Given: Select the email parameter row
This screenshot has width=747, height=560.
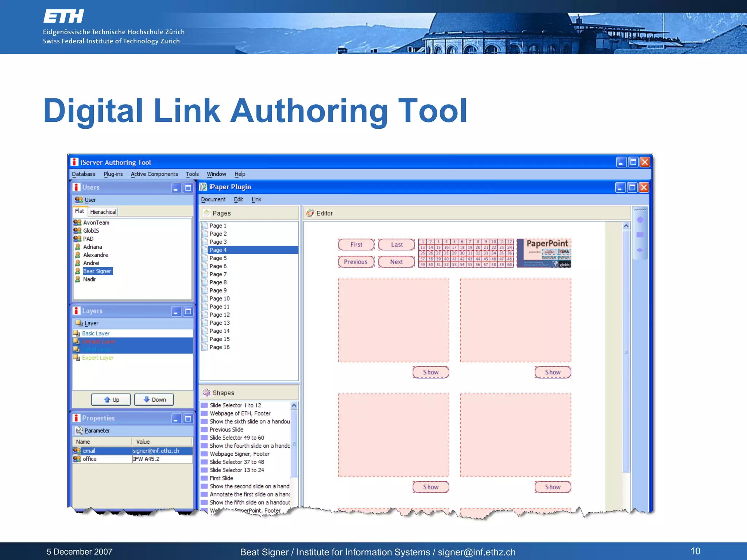Looking at the screenshot, I should tap(133, 451).
